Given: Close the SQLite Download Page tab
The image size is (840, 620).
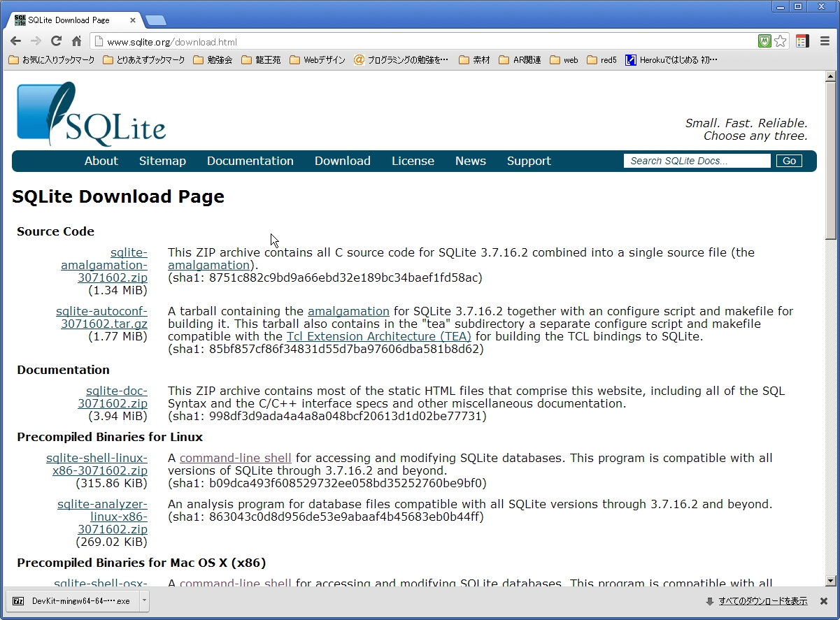Looking at the screenshot, I should point(133,20).
